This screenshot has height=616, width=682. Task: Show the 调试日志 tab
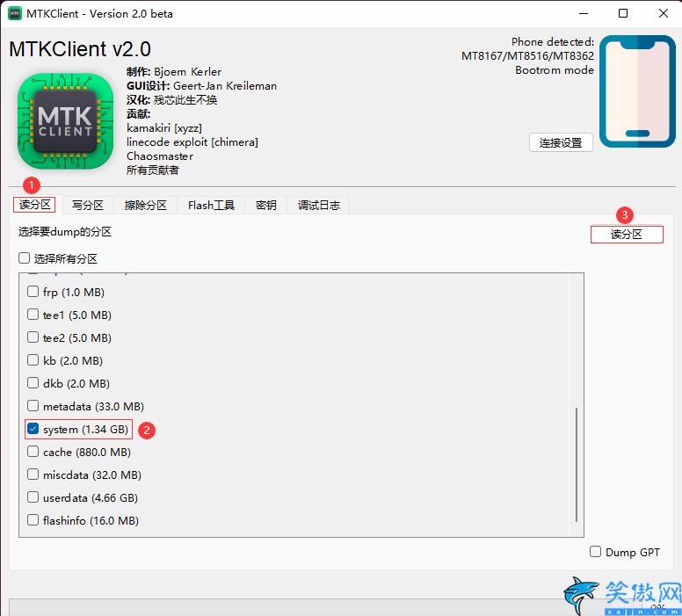318,205
